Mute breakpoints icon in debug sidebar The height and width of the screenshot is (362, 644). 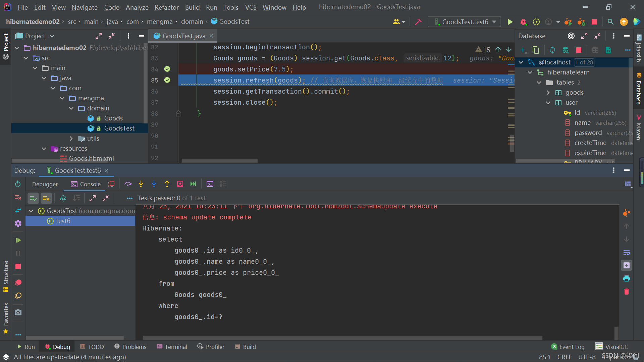pos(18,296)
